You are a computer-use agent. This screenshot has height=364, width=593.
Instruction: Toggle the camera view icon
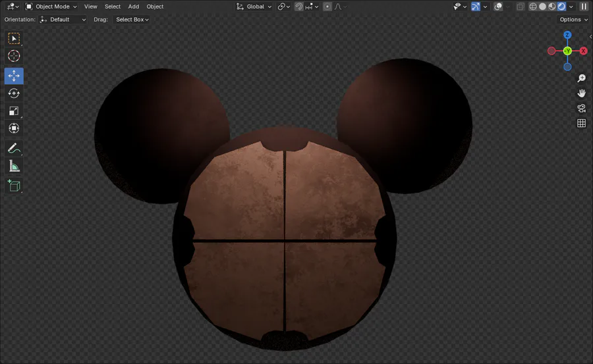(581, 108)
